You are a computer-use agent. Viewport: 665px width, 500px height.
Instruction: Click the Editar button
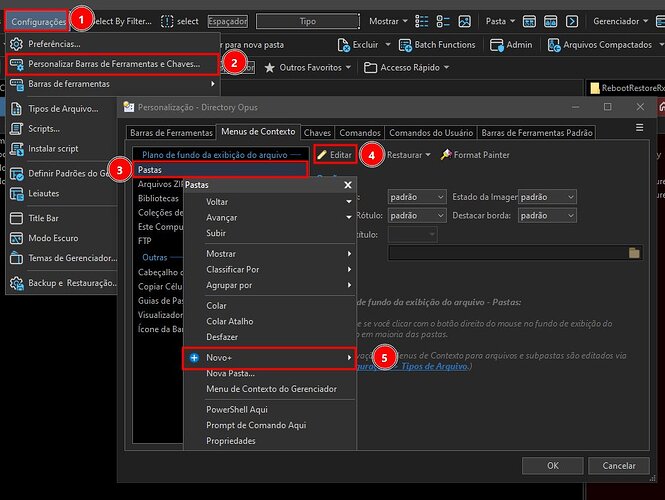(x=335, y=155)
